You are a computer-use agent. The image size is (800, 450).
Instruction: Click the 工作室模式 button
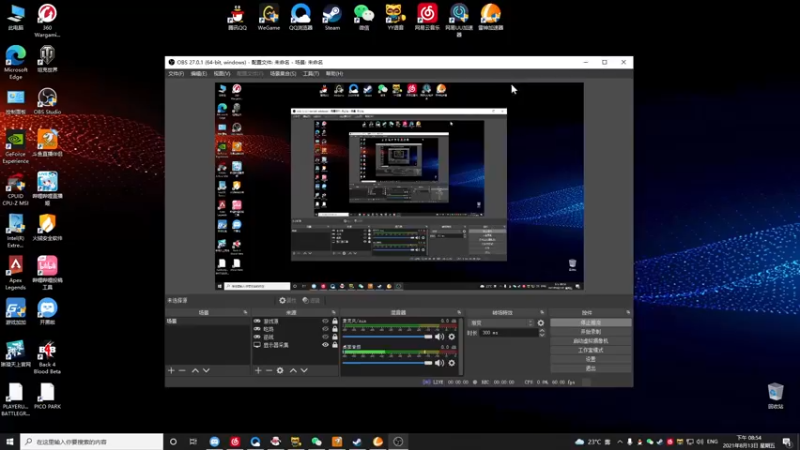tap(590, 350)
